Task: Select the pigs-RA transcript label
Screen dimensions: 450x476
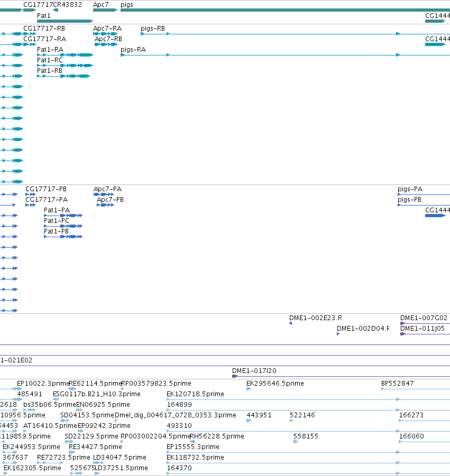Action: click(133, 50)
